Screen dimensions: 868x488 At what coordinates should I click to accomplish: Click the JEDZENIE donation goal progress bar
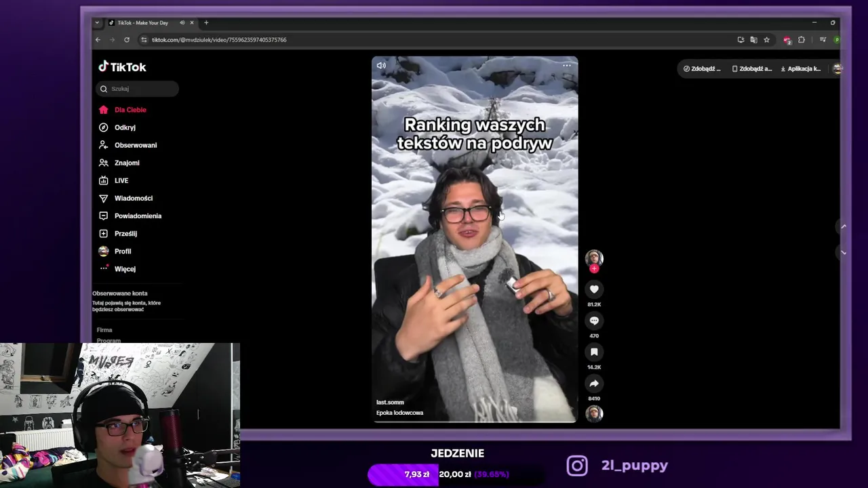point(456,474)
